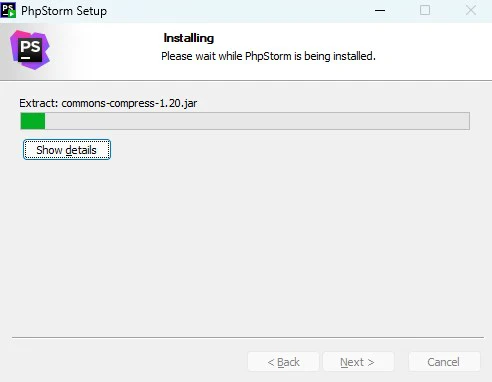Click the green filled part of progress bar

click(33, 121)
